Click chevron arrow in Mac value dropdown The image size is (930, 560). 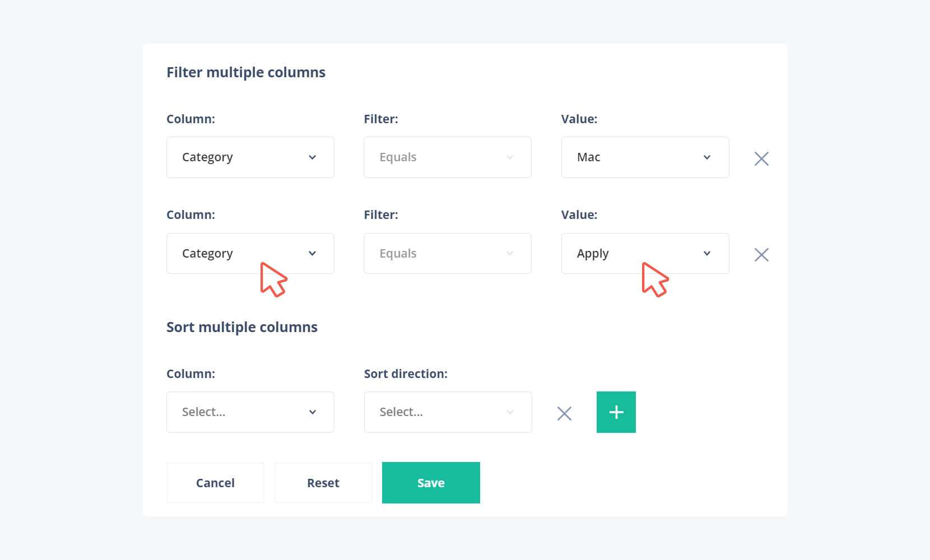point(707,157)
